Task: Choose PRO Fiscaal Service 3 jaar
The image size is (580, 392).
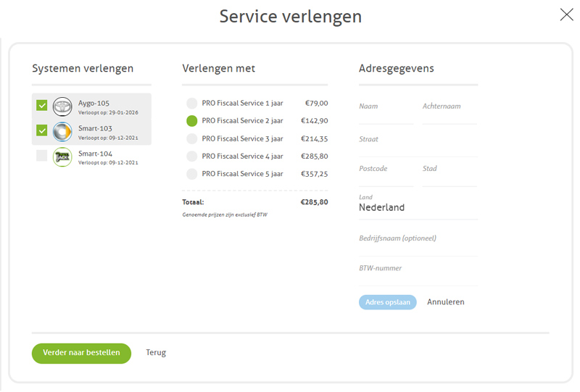Action: 191,138
